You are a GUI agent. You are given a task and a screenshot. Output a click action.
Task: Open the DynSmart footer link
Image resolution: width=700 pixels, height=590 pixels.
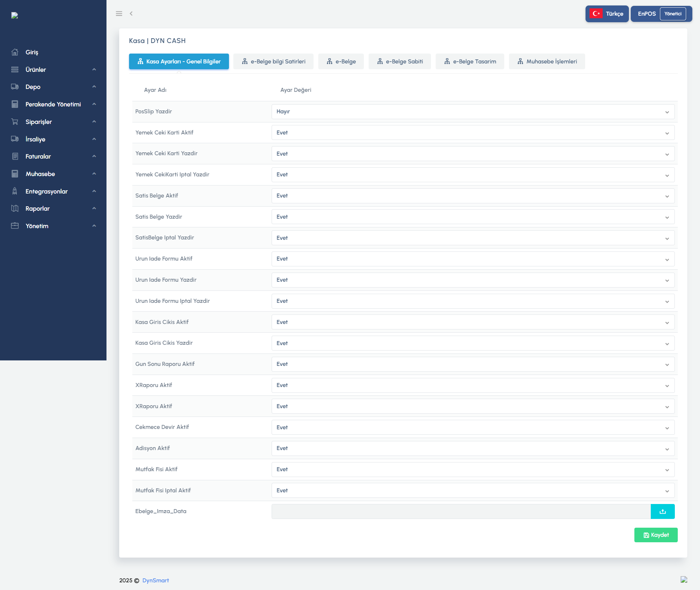pos(156,581)
